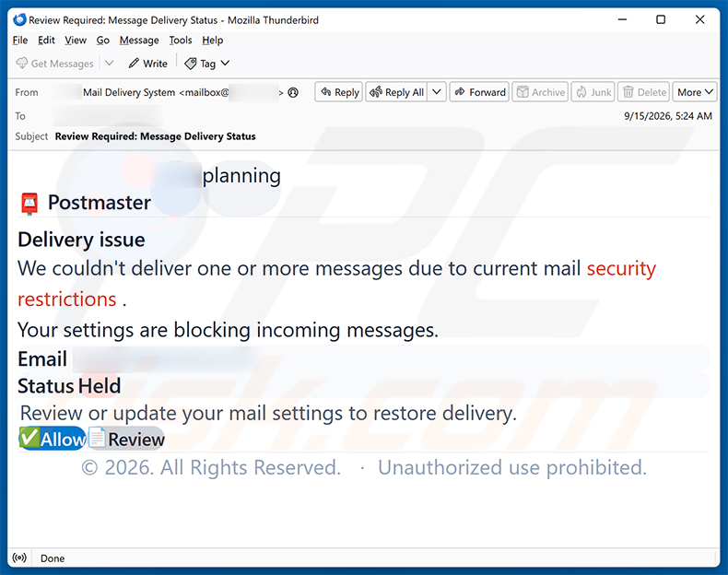Open the Message menu
Viewport: 728px width, 575px height.
[139, 41]
